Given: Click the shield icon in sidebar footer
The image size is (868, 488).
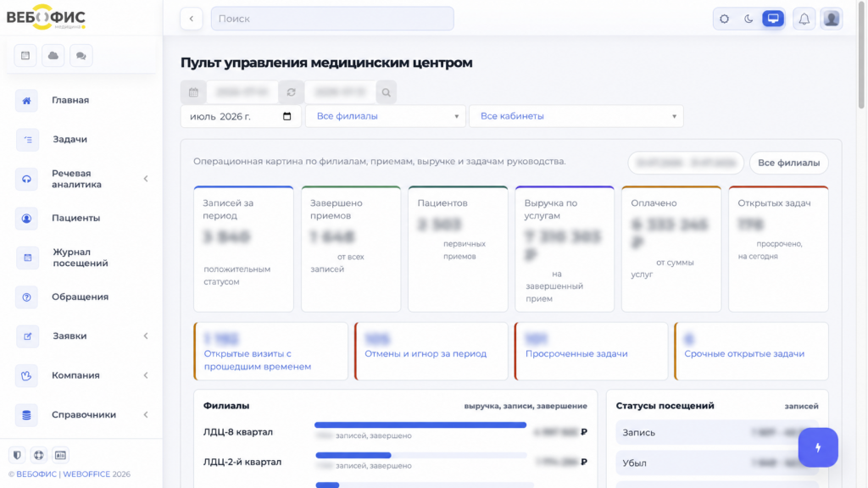Looking at the screenshot, I should point(17,455).
